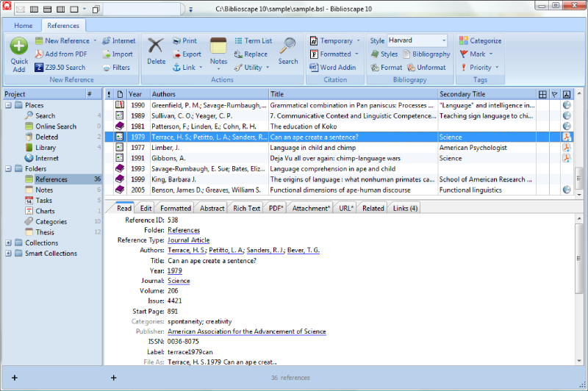This screenshot has height=391, width=588.
Task: Open PDF icon of the Terrace 1979 row
Action: pyautogui.click(x=566, y=137)
